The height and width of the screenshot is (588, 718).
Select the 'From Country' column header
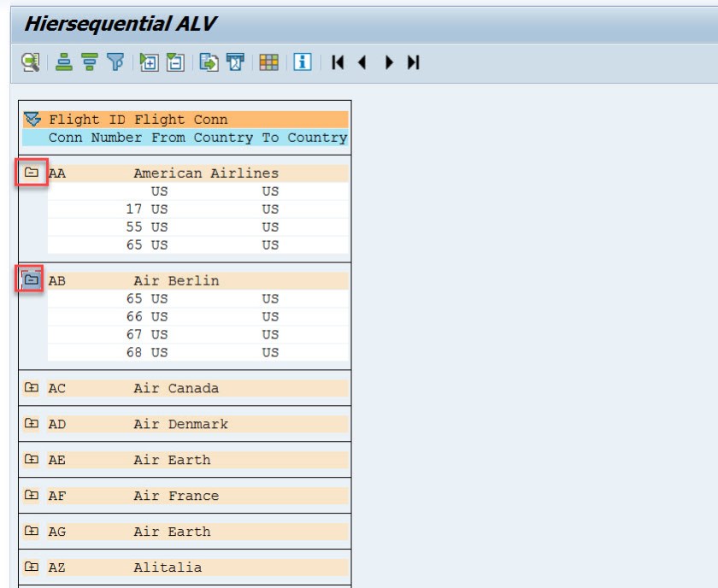tap(202, 138)
